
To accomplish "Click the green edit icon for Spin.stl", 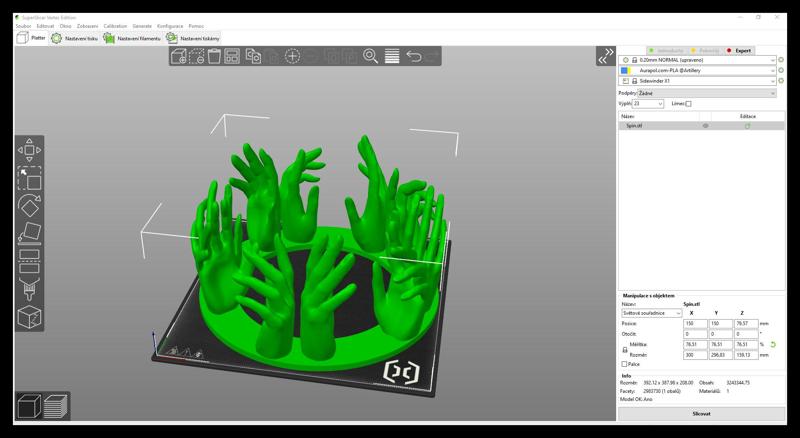I will pos(747,126).
